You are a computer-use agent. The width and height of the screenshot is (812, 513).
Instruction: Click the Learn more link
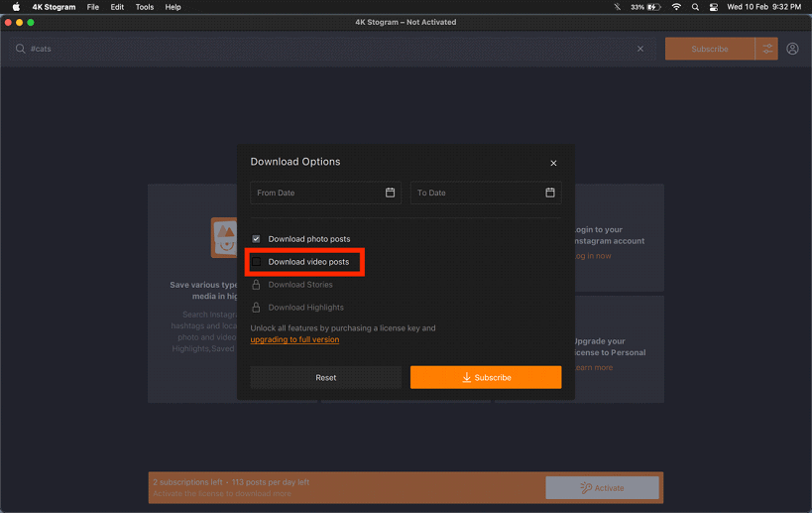coord(594,367)
